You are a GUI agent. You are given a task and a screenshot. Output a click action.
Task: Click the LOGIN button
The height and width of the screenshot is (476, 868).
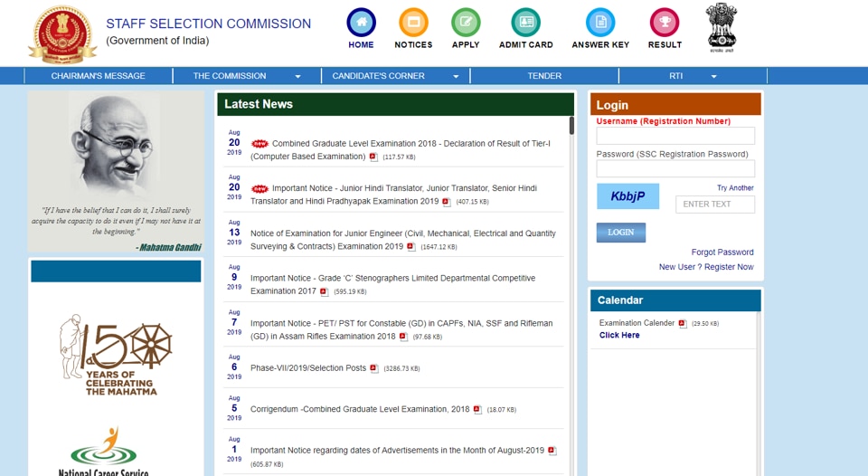pos(621,233)
